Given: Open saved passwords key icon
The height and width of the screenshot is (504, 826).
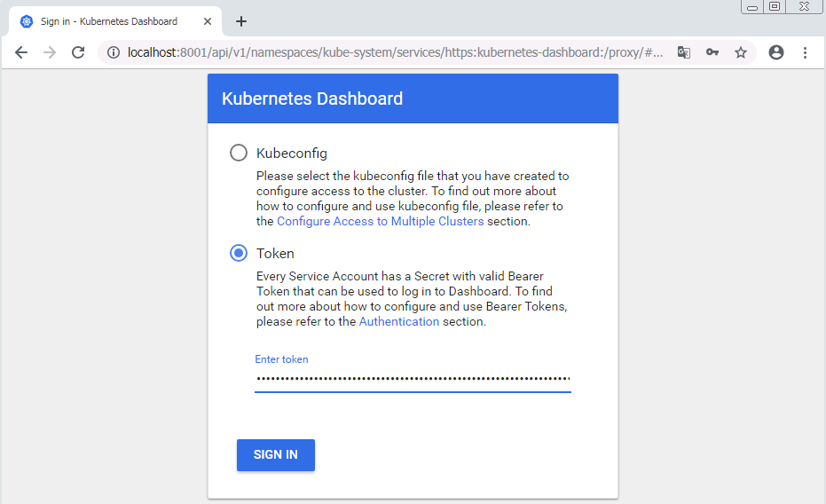Looking at the screenshot, I should 712,52.
